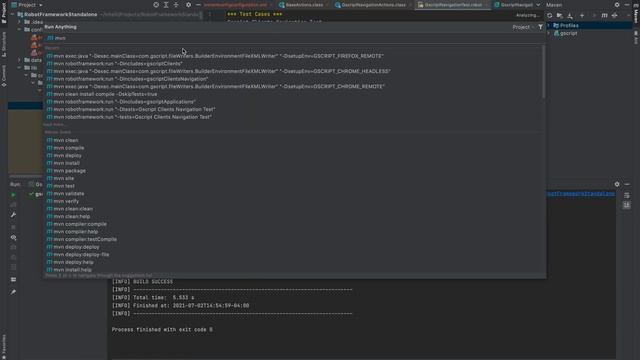The height and width of the screenshot is (360, 640).
Task: Choose the 'mvn validate' goal
Action: point(65,193)
